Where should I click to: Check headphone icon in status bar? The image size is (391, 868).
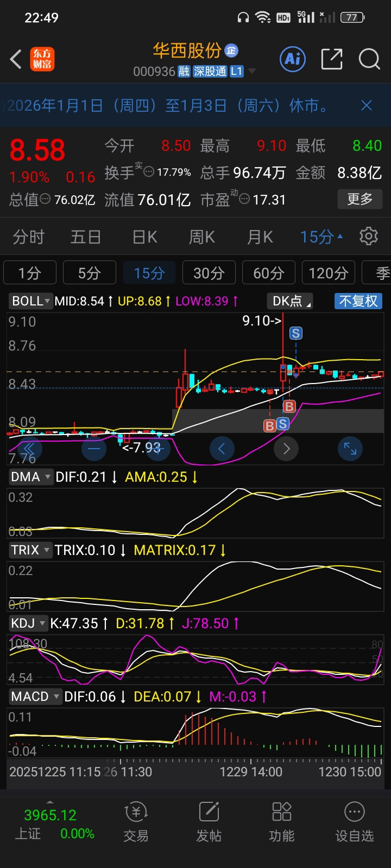pyautogui.click(x=243, y=17)
